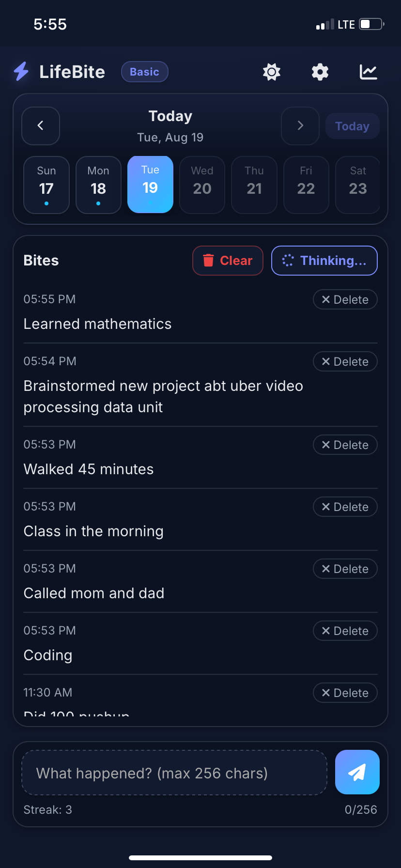Go to previous week with left chevron
The width and height of the screenshot is (401, 868).
41,126
